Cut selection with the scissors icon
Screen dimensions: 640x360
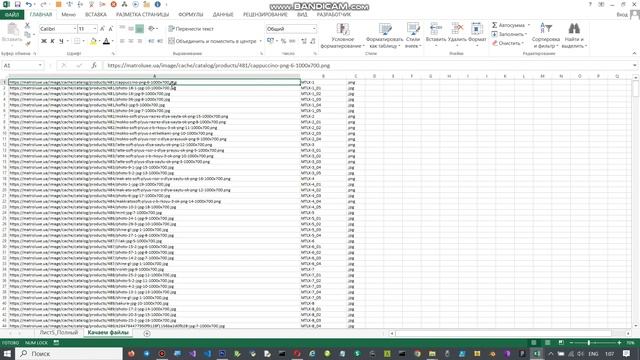pos(27,26)
